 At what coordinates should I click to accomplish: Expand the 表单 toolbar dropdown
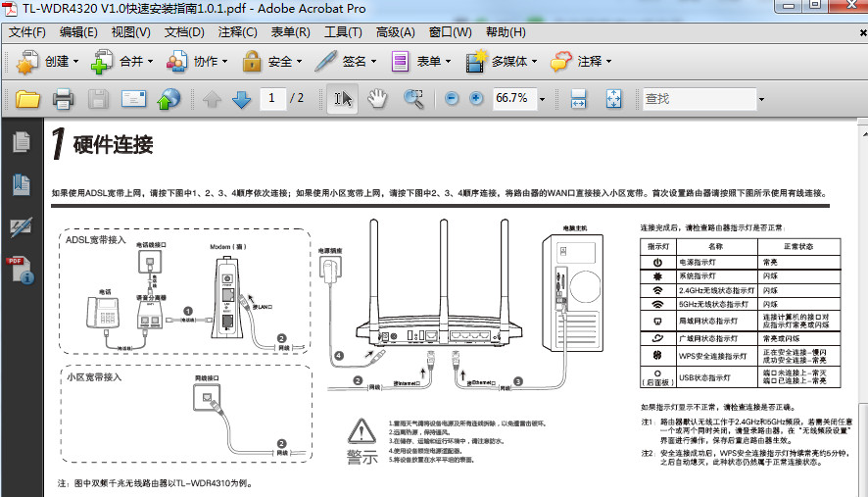pyautogui.click(x=448, y=62)
